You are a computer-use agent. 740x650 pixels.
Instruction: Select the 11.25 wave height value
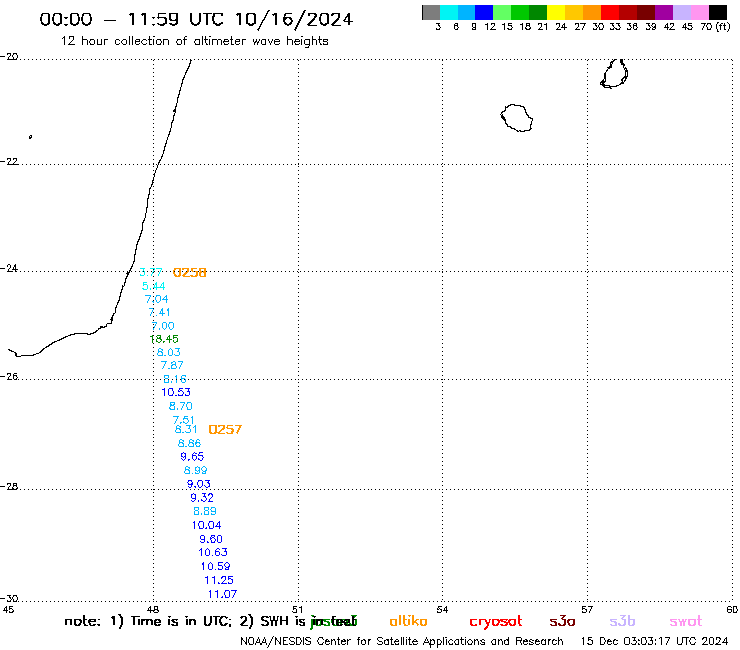tap(219, 580)
